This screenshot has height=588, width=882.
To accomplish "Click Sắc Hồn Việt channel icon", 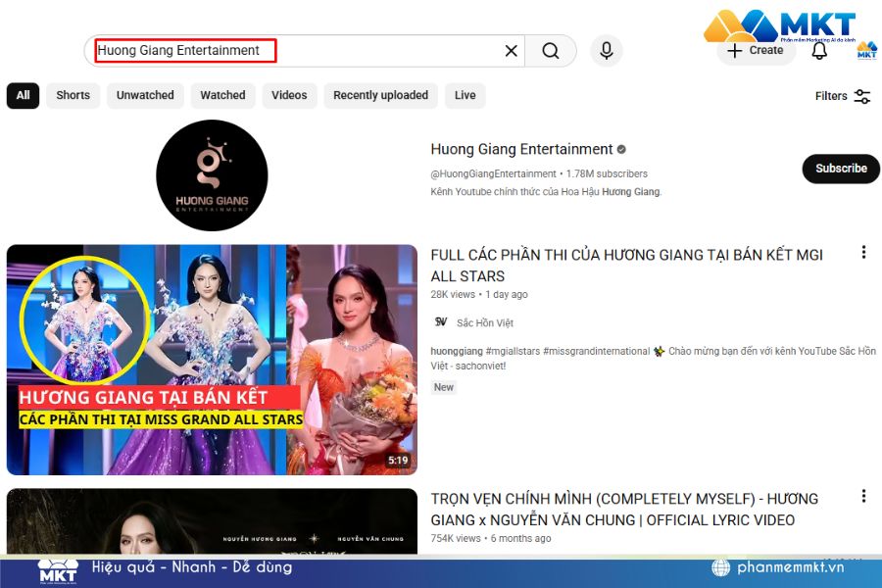I will click(440, 322).
